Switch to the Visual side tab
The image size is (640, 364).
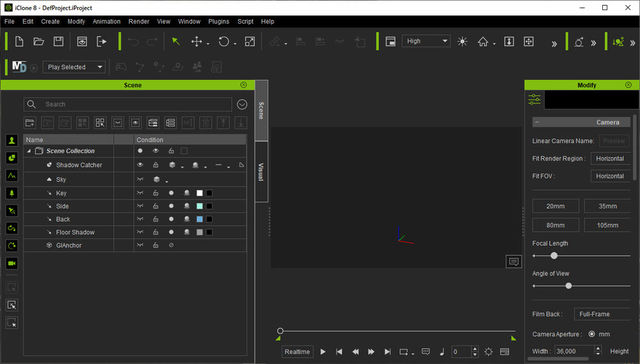(261, 172)
